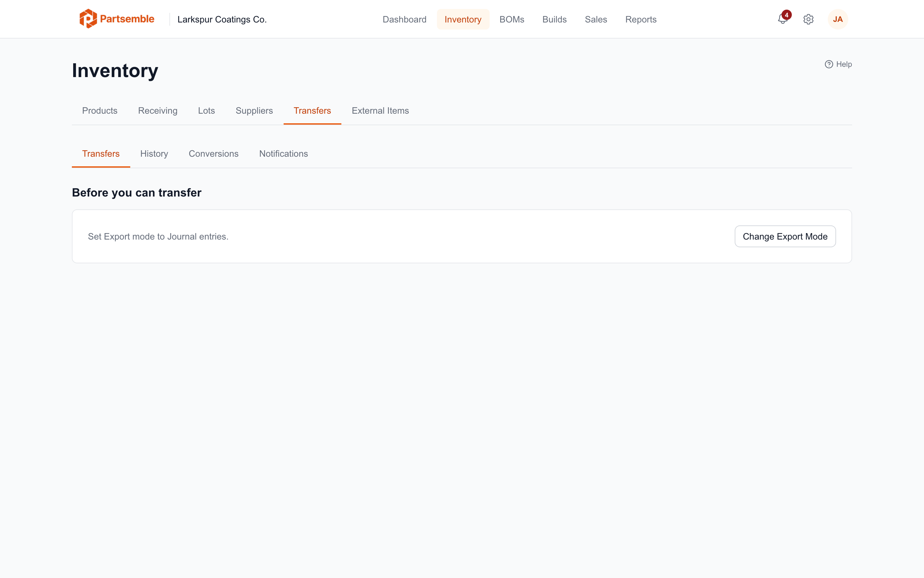Viewport: 924px width, 578px height.
Task: Click the Larkspur Coatings Co. company name
Action: point(222,20)
